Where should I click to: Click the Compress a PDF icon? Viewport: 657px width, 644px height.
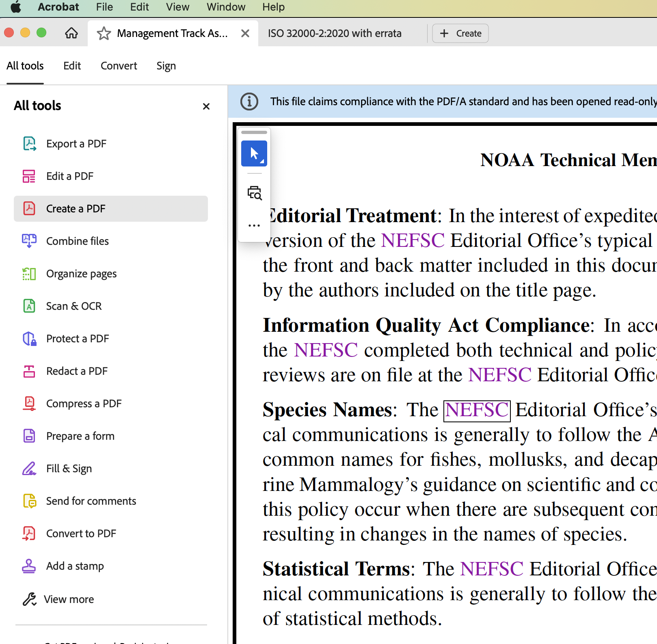click(29, 404)
